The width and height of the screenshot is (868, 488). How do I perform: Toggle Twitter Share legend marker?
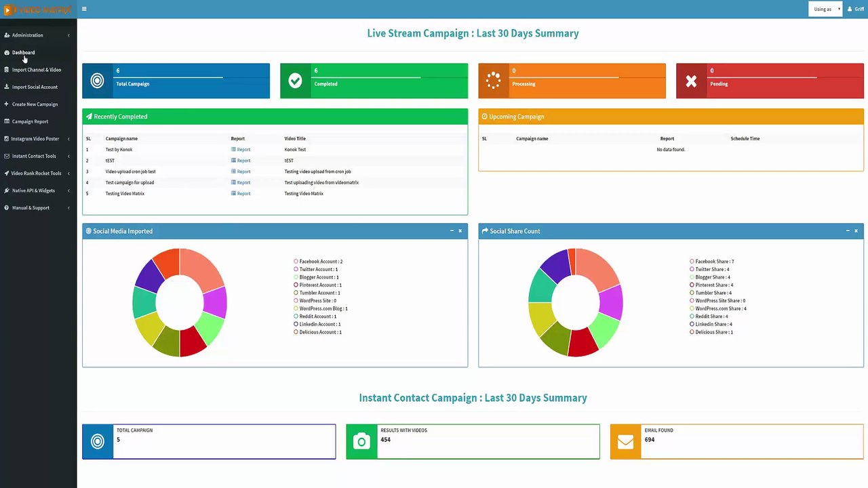(692, 269)
